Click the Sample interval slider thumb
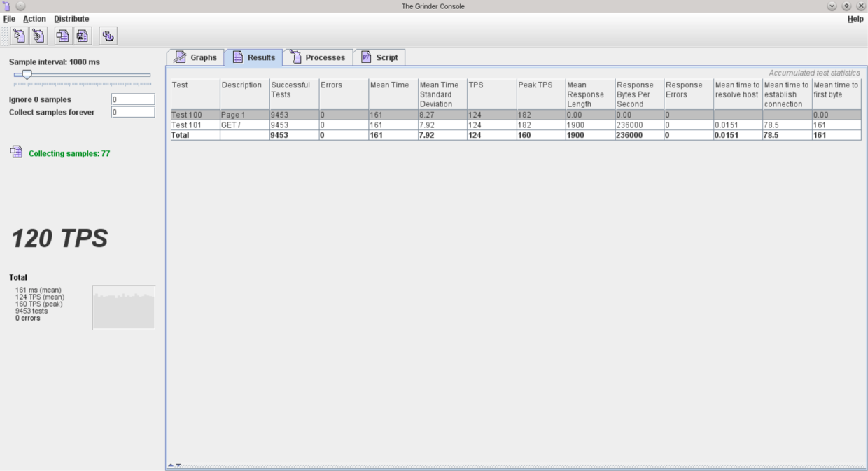This screenshot has width=868, height=471. click(x=27, y=75)
